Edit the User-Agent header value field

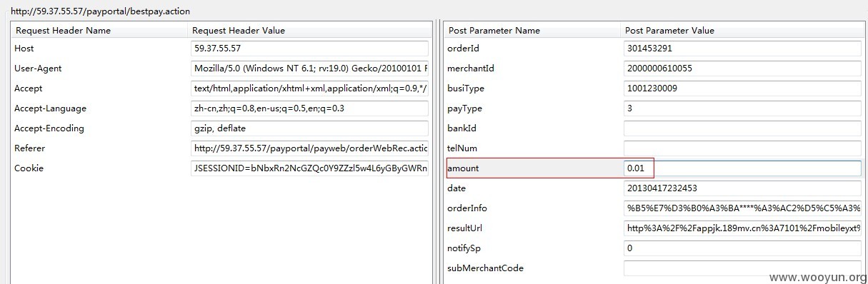coord(309,69)
